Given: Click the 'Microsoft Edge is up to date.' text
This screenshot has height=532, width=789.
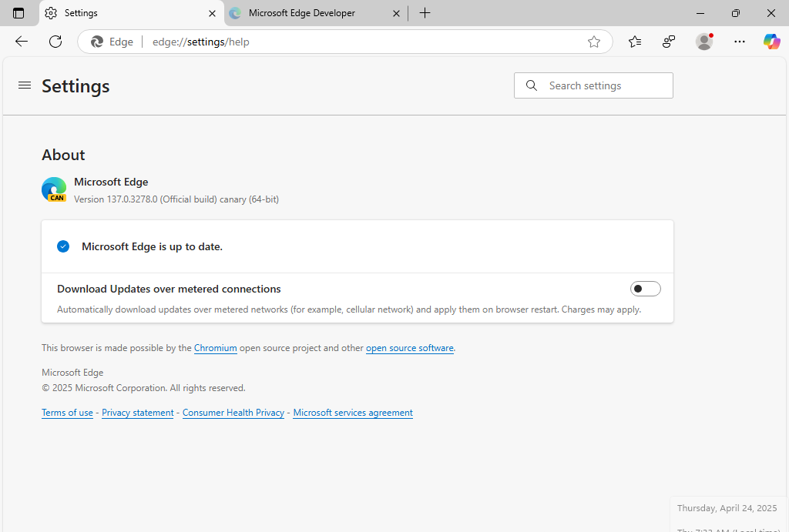Looking at the screenshot, I should point(152,247).
